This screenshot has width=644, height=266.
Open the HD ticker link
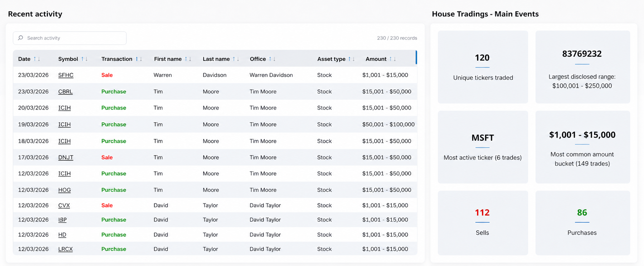click(62, 235)
